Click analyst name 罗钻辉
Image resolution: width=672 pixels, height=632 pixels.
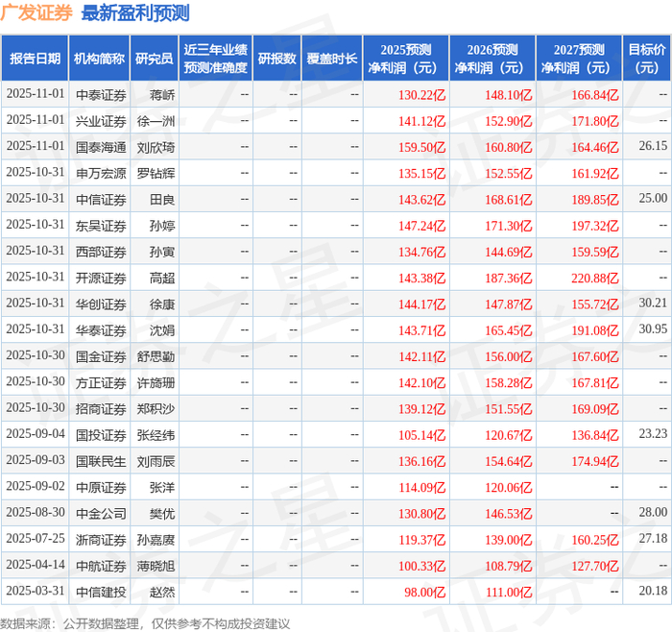click(x=156, y=174)
